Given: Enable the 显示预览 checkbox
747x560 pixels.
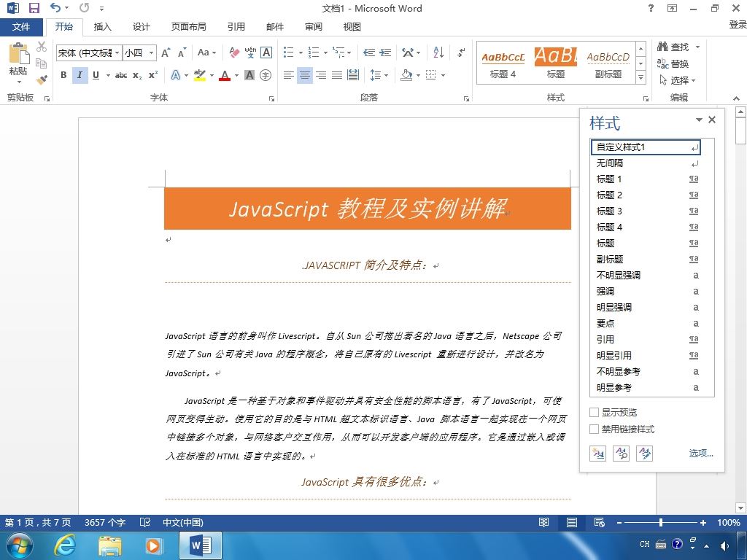Looking at the screenshot, I should pos(594,413).
